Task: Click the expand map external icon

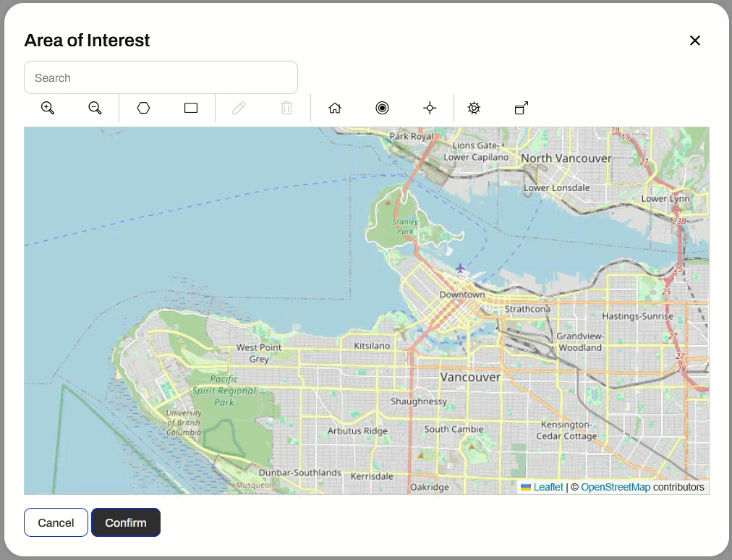Action: 522,108
